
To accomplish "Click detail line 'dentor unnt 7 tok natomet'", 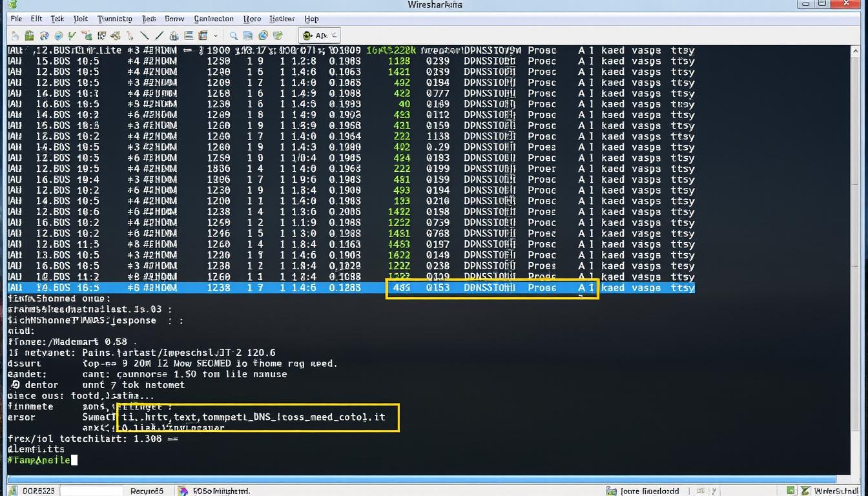I will point(96,385).
